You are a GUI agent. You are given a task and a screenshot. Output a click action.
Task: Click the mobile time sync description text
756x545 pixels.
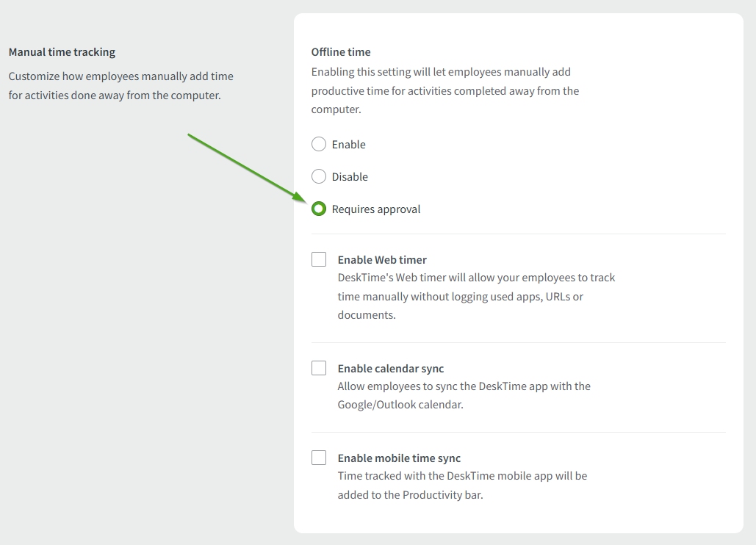462,485
